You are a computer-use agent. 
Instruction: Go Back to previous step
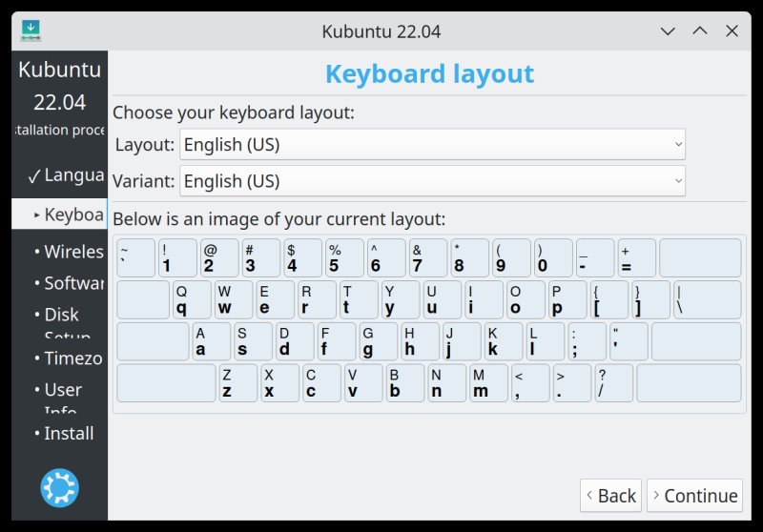pos(609,496)
